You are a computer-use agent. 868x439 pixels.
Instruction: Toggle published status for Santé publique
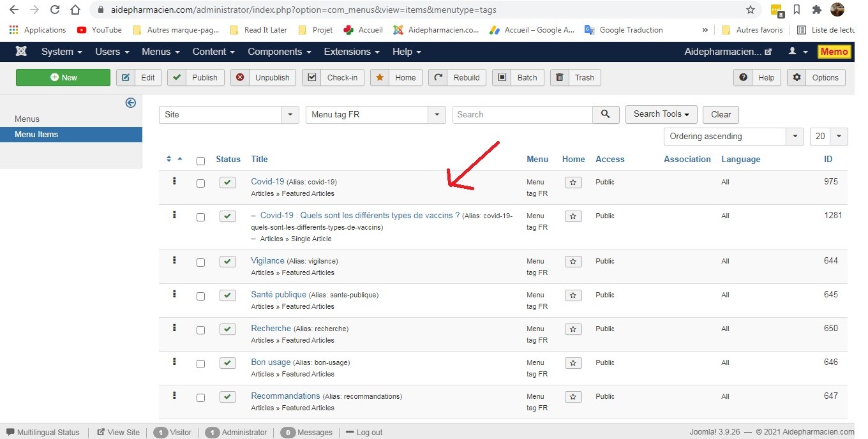click(228, 295)
